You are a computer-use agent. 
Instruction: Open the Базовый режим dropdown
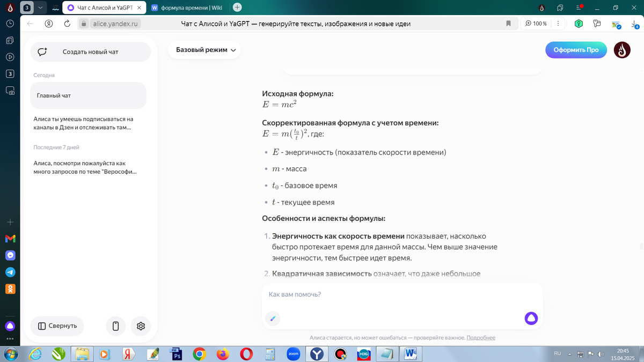click(x=204, y=49)
